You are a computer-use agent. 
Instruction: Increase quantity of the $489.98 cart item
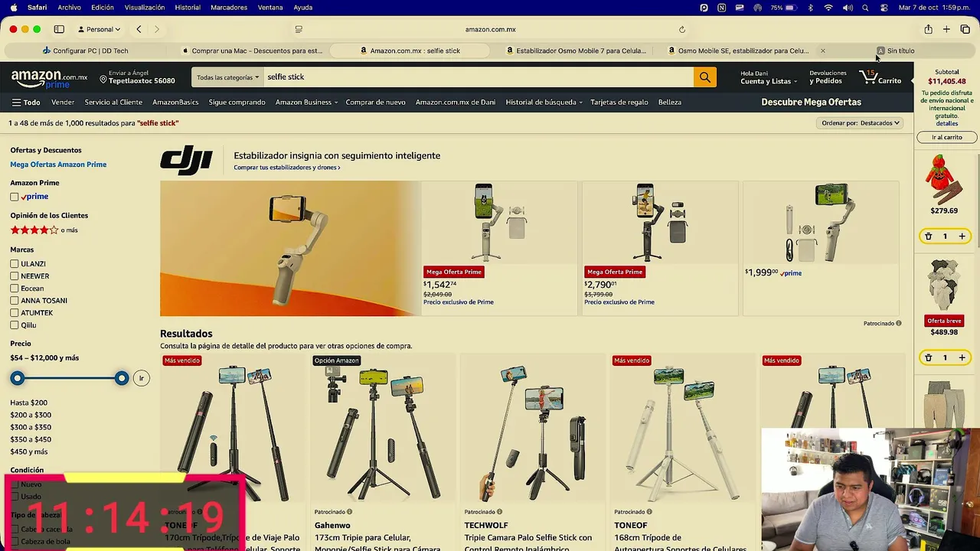click(962, 357)
